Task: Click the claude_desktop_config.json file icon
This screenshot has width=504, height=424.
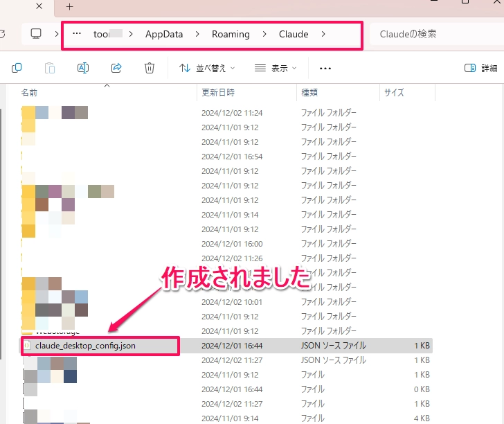Action: [x=27, y=346]
